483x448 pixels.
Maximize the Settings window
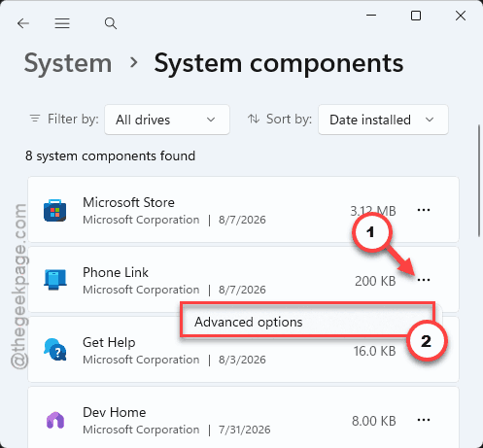coord(416,16)
